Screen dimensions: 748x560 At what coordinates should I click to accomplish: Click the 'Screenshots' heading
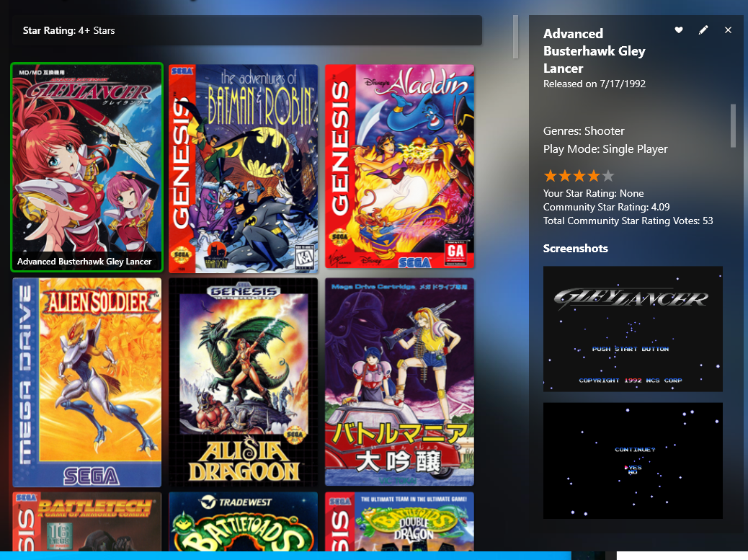pos(576,249)
